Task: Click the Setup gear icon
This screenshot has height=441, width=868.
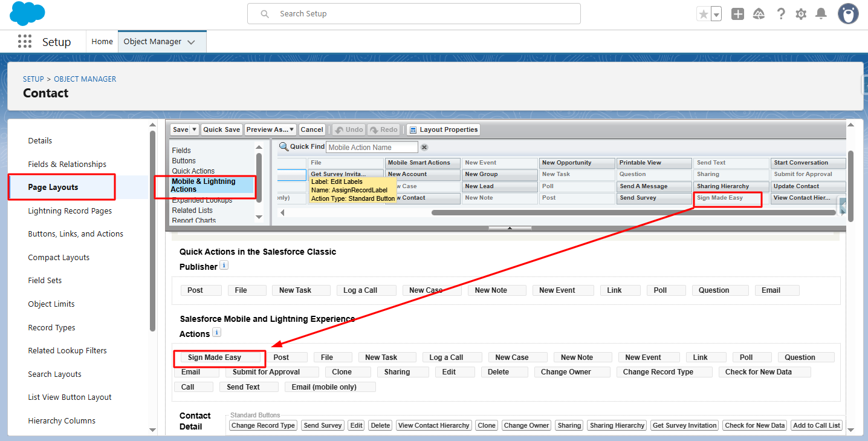Action: coord(801,14)
